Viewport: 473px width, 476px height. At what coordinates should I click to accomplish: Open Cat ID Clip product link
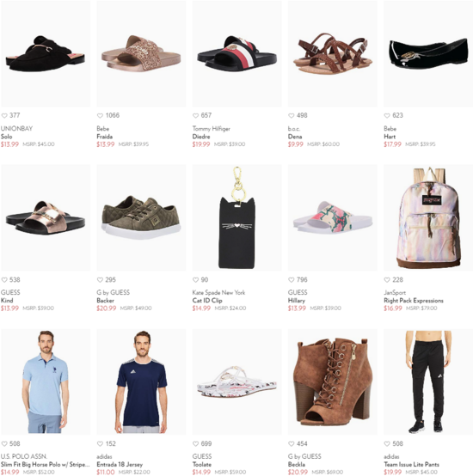tap(207, 301)
